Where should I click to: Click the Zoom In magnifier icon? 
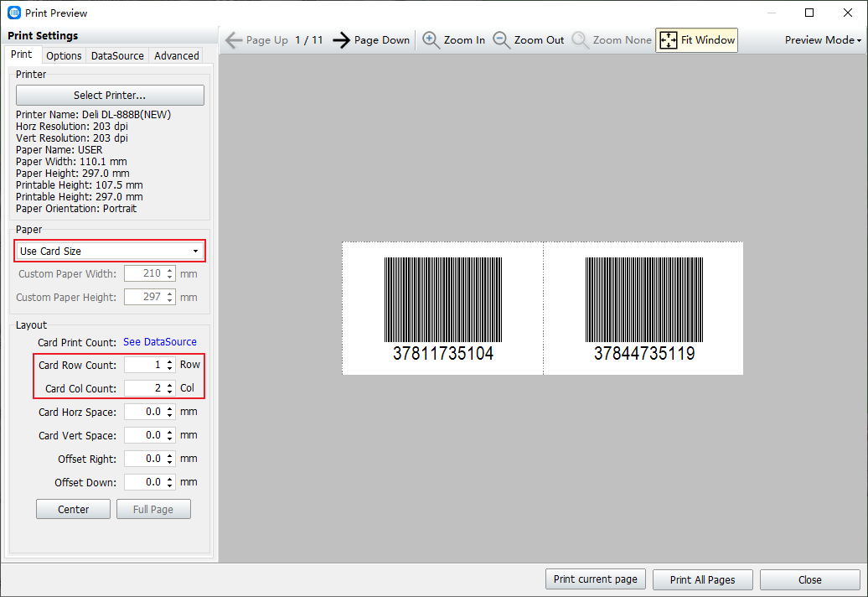pos(431,40)
